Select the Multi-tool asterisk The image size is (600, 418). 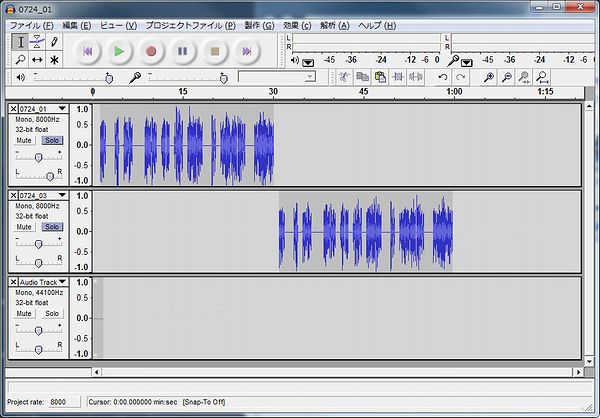pyautogui.click(x=54, y=60)
